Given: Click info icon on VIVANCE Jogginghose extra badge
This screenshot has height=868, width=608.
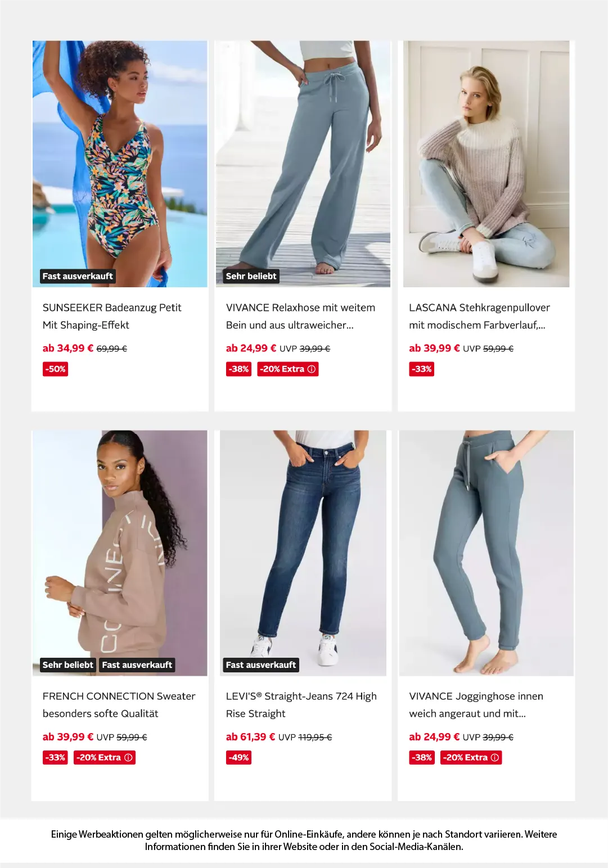Looking at the screenshot, I should [494, 758].
